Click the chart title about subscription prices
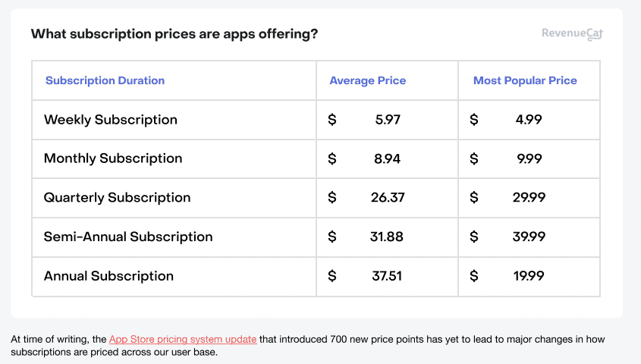641x364 pixels. [174, 34]
